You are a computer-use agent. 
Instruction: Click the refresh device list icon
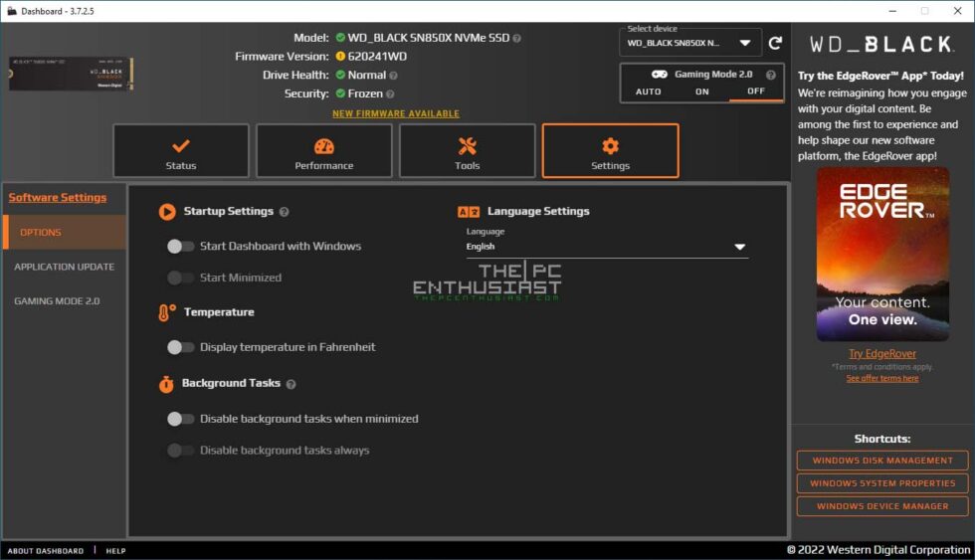(775, 43)
